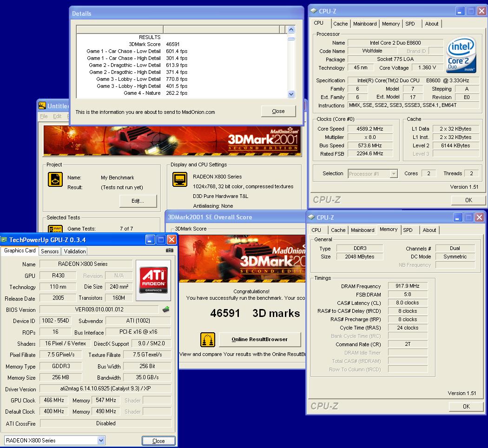
Task: Open Memory tab in top CPU-Z window
Action: click(x=390, y=24)
